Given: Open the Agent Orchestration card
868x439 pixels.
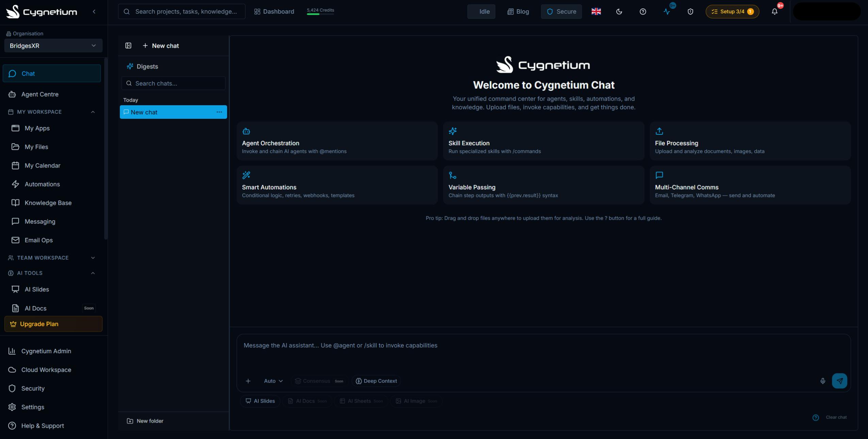Looking at the screenshot, I should pos(337,141).
